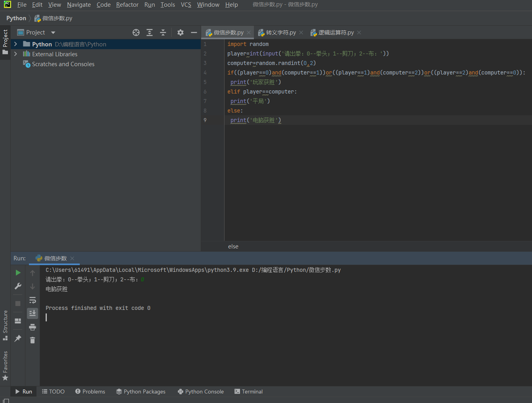Click the locate current file target icon
532x403 pixels.
point(136,32)
